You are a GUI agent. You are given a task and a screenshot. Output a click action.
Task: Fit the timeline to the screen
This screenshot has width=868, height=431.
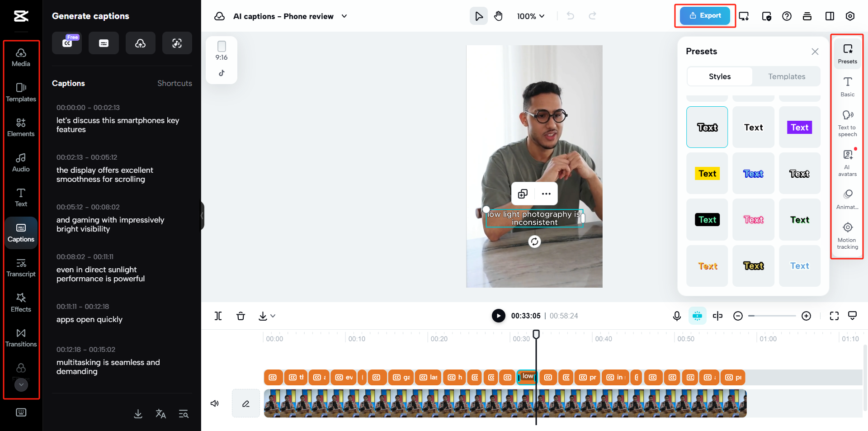(834, 316)
